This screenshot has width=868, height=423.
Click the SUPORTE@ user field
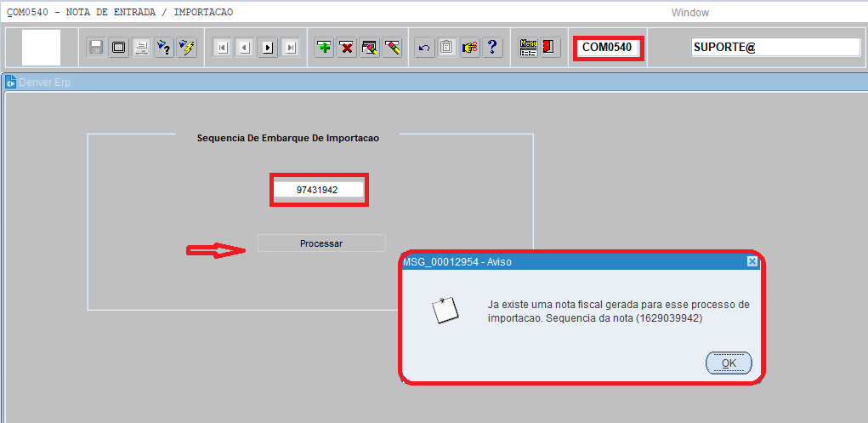tap(775, 48)
